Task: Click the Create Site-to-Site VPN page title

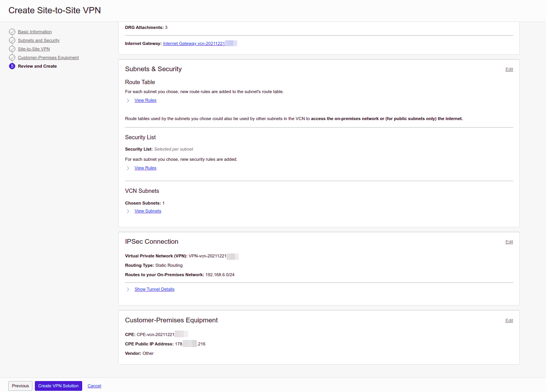Action: point(55,11)
